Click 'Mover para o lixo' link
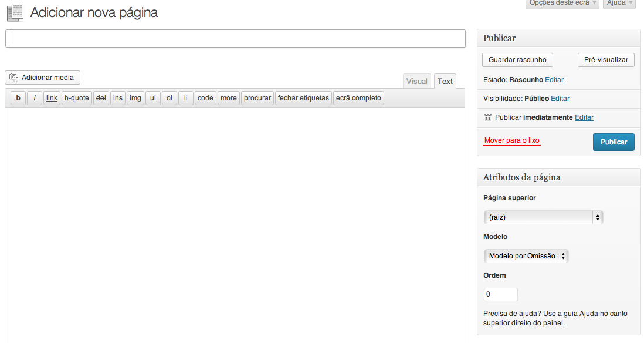The width and height of the screenshot is (644, 343). coord(512,140)
